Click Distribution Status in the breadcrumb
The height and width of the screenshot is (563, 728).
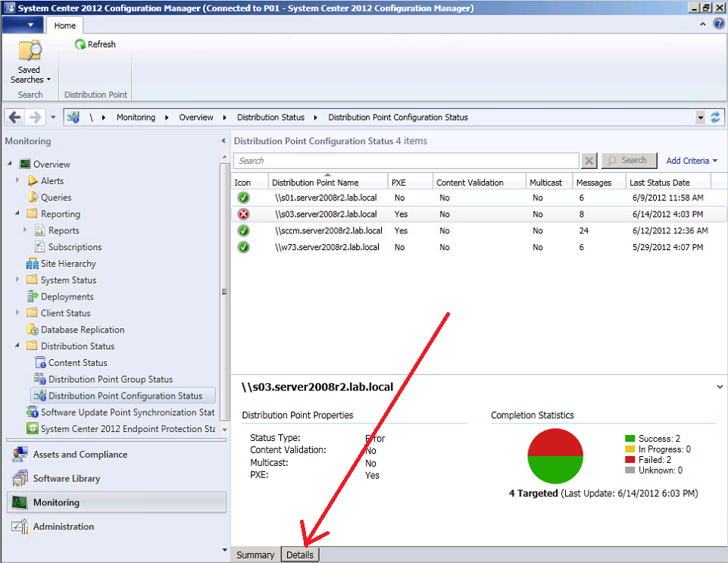pyautogui.click(x=270, y=117)
